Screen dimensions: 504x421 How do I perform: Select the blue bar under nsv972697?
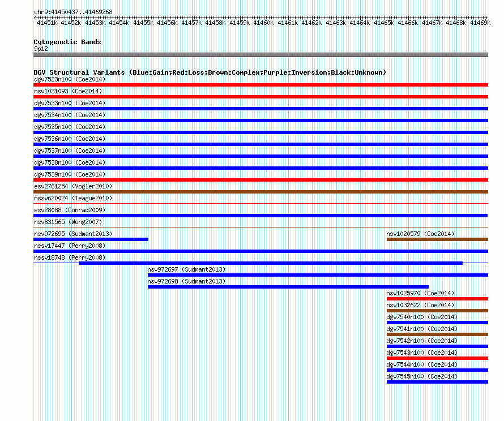(318, 275)
